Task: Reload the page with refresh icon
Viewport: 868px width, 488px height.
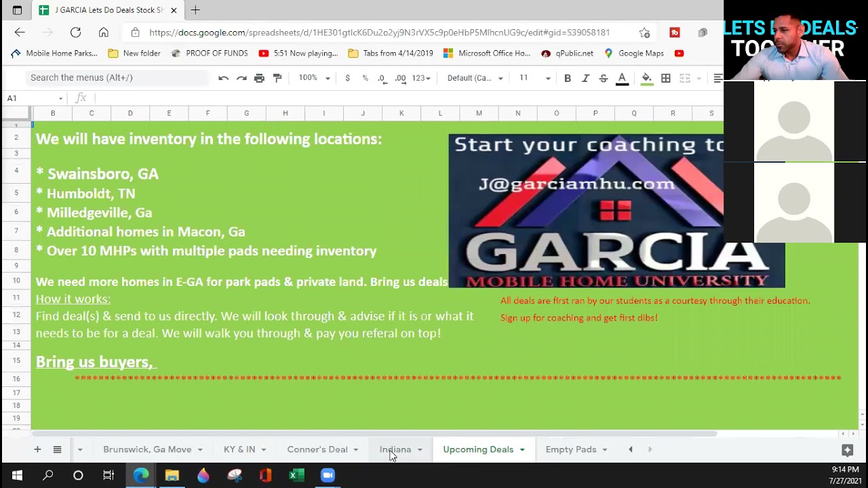Action: pos(75,33)
